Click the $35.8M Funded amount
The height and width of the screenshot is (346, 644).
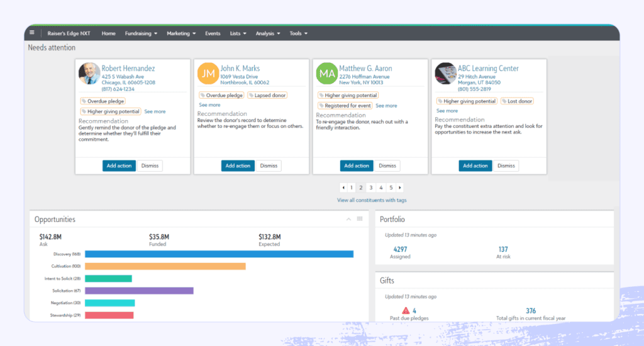click(159, 237)
